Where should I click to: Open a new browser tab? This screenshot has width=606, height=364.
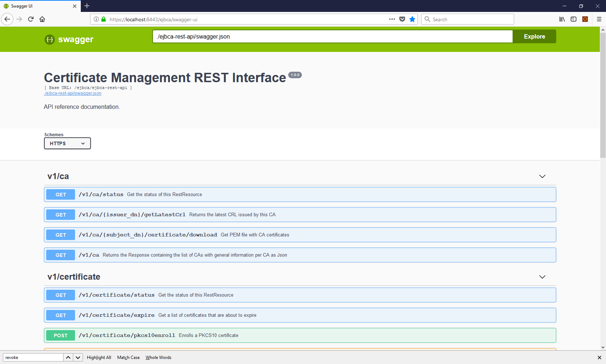[x=87, y=6]
